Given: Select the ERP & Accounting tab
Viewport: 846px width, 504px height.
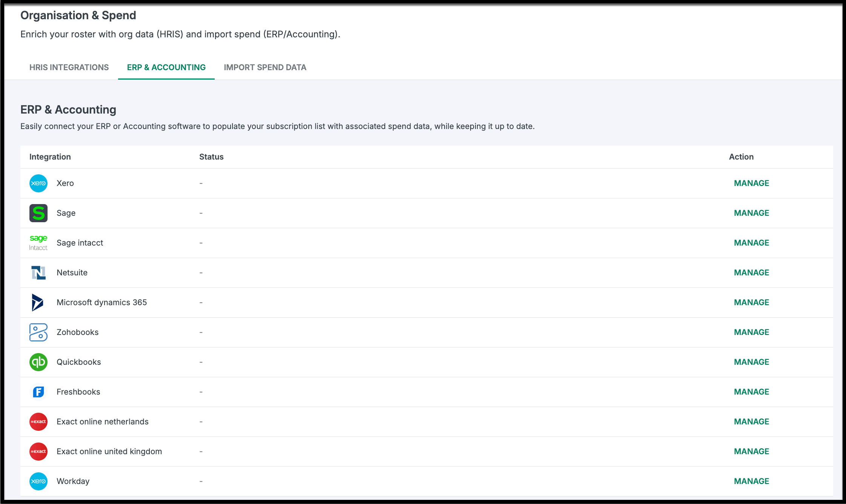Looking at the screenshot, I should click(166, 68).
